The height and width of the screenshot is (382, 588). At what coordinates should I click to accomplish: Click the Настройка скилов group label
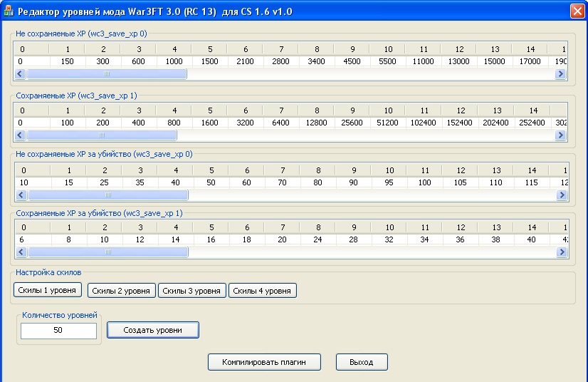pos(48,272)
